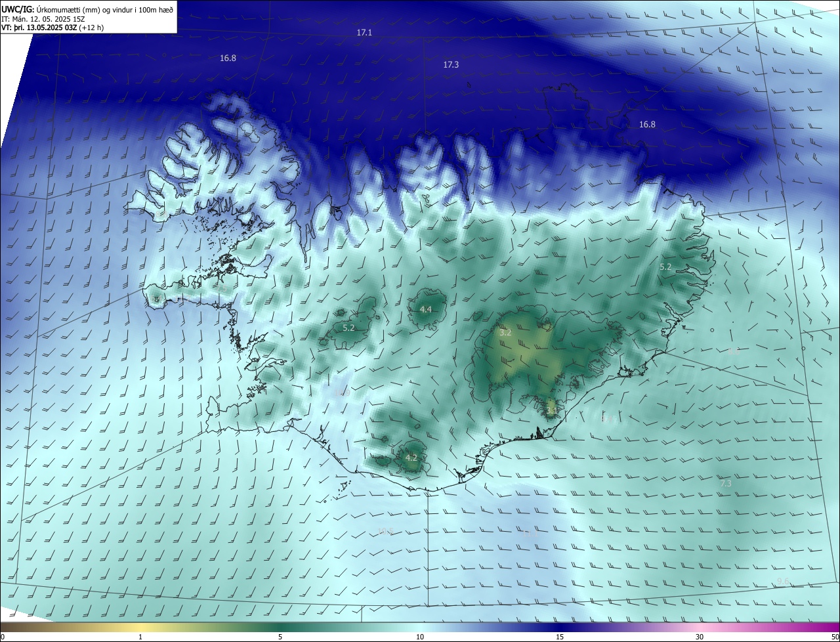Click the colorbar tick label 50
Viewport: 840px width, 642px height.
(834, 637)
